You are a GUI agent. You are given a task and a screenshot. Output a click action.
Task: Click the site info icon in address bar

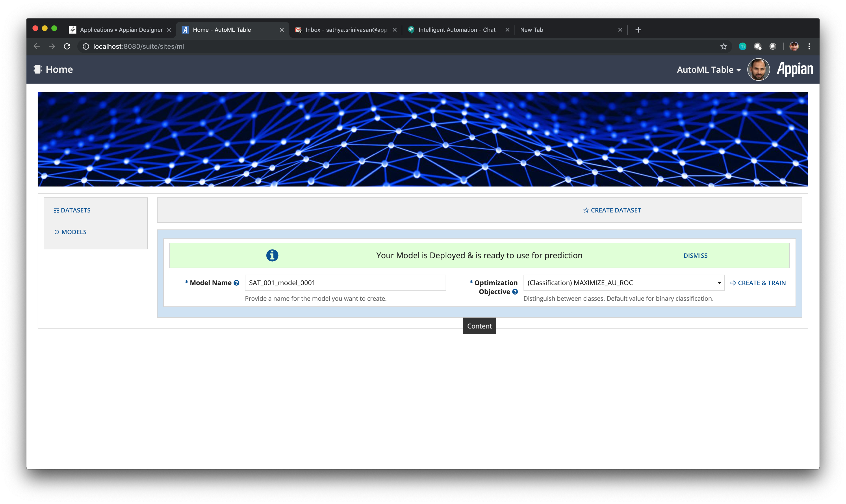[86, 46]
